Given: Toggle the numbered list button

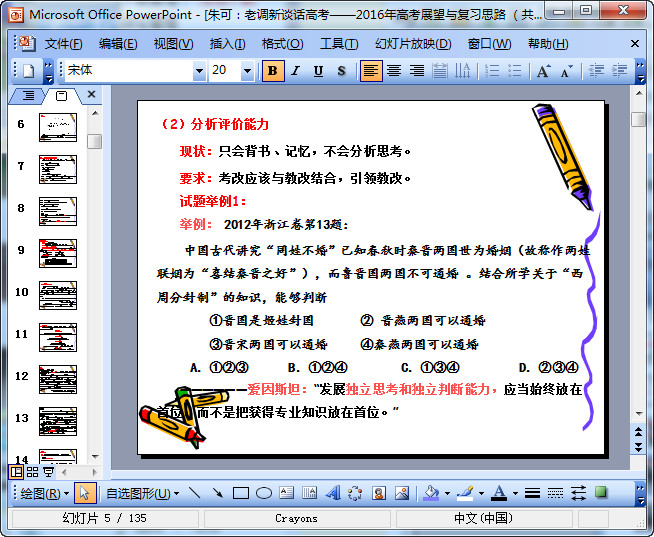Looking at the screenshot, I should click(492, 71).
